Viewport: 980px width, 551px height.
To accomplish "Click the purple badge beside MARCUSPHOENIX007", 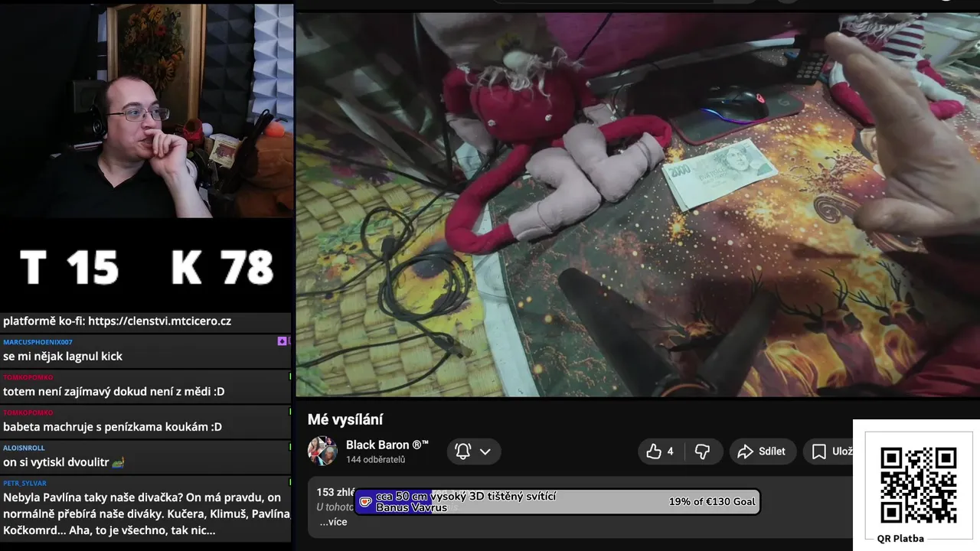I will (282, 341).
